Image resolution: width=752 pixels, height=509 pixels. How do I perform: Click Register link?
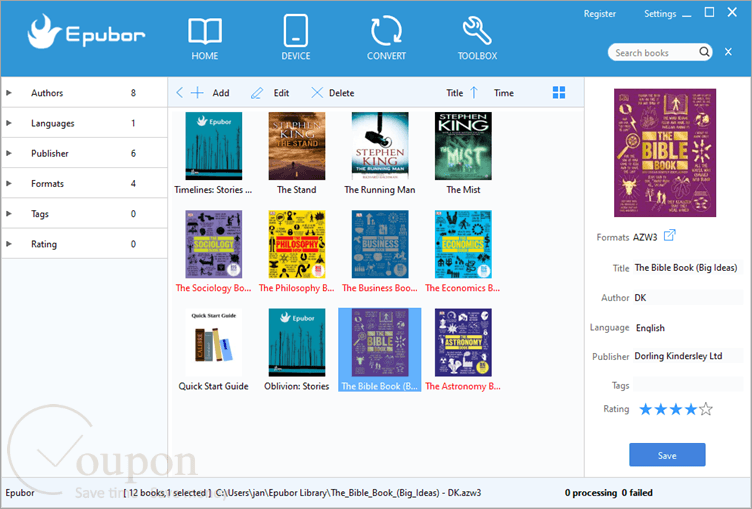pos(599,14)
